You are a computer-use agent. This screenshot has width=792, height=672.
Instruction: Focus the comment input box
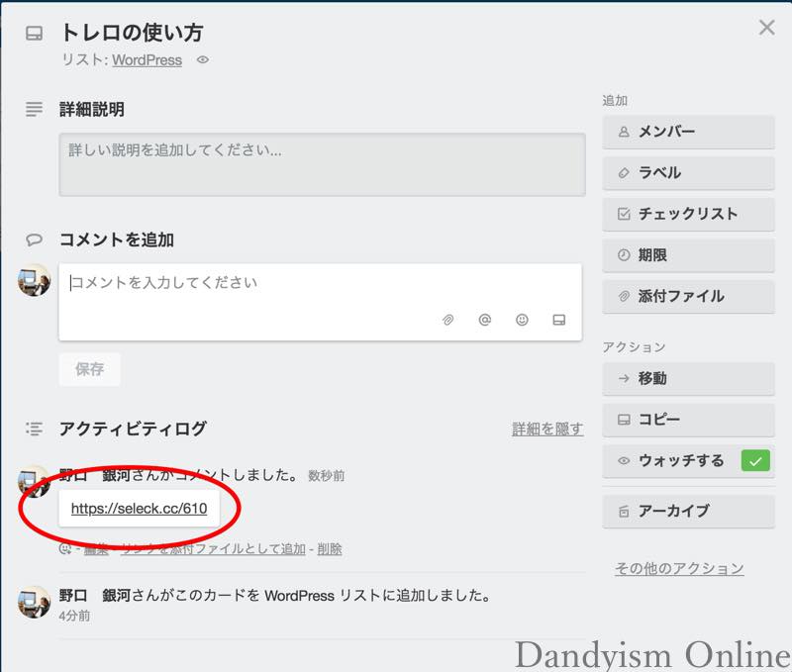click(x=320, y=302)
